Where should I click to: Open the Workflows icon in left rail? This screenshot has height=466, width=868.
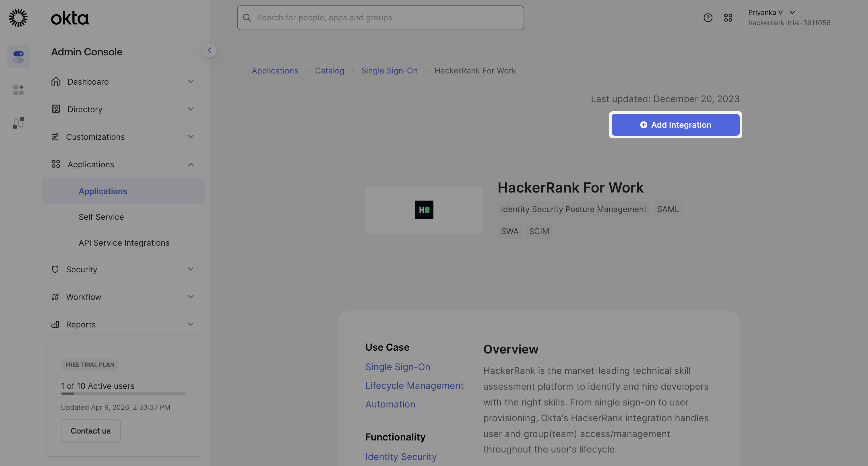(18, 123)
